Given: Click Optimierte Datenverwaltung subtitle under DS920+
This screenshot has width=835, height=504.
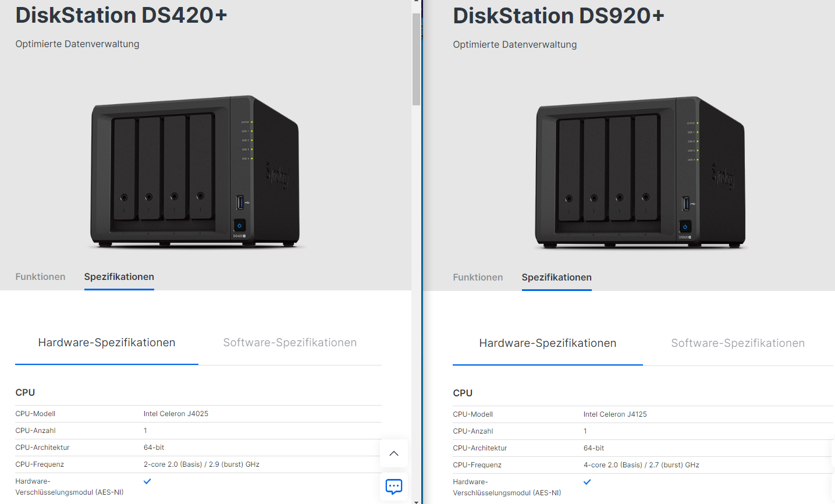Looking at the screenshot, I should tap(515, 45).
